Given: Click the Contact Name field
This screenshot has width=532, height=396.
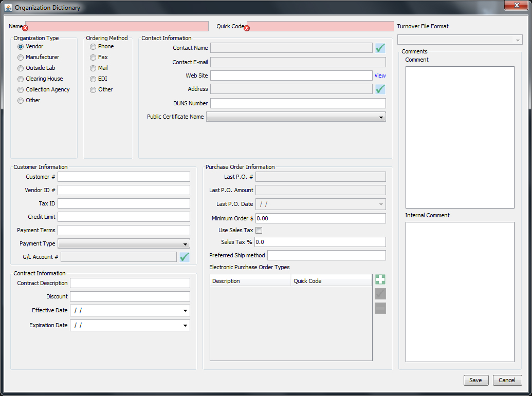Looking at the screenshot, I should [x=291, y=48].
